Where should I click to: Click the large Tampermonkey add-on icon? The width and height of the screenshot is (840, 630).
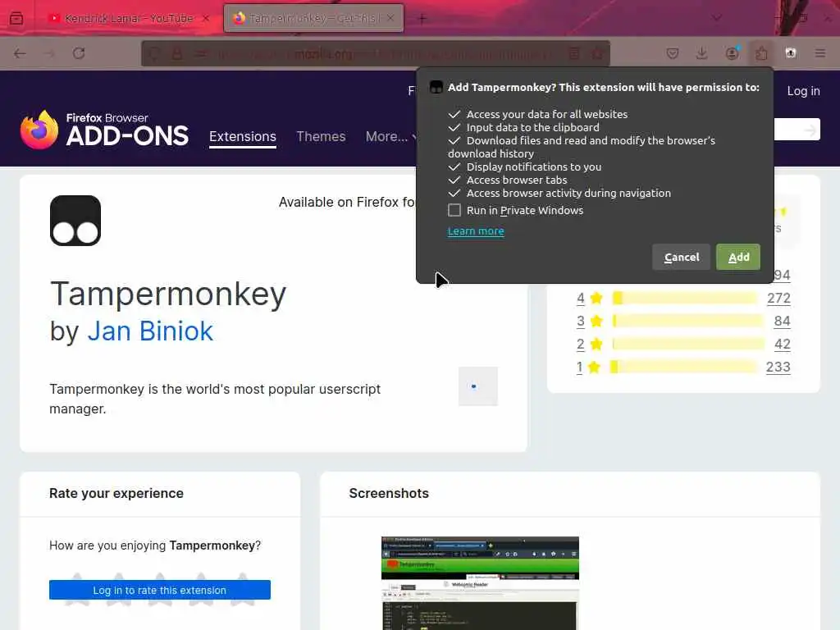coord(75,221)
